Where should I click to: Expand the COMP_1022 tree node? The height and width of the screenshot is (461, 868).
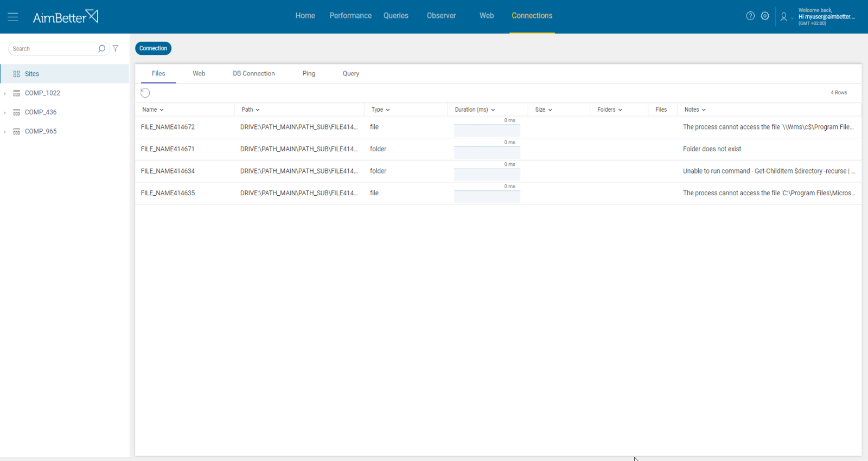click(5, 93)
